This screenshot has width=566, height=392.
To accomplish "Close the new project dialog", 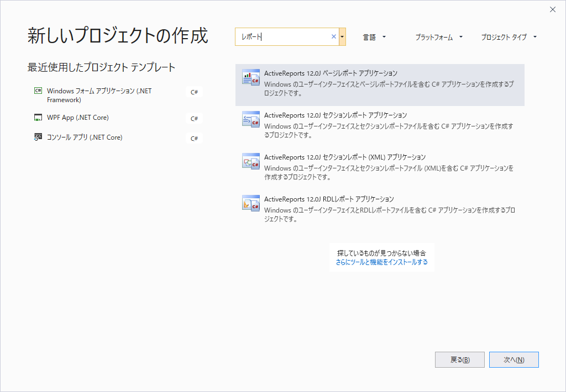I will pos(553,9).
